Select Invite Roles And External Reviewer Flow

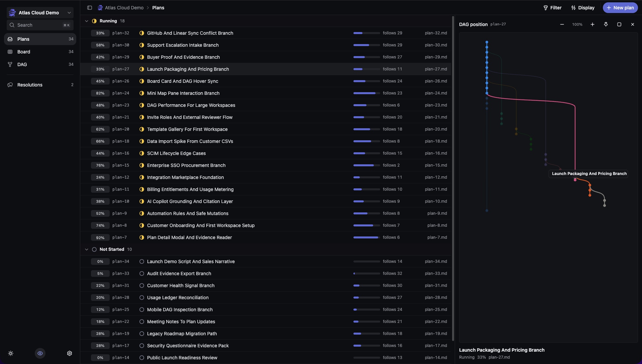[190, 117]
